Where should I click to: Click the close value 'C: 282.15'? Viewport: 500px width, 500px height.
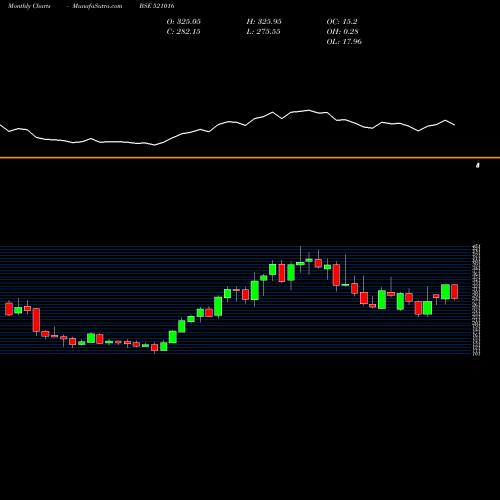184,32
